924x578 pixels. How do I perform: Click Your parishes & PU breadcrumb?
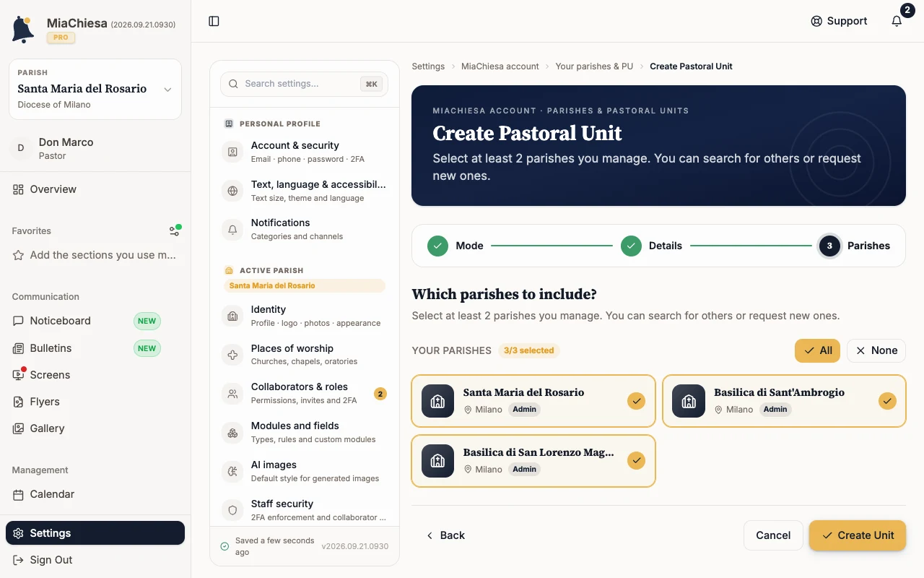[594, 66]
